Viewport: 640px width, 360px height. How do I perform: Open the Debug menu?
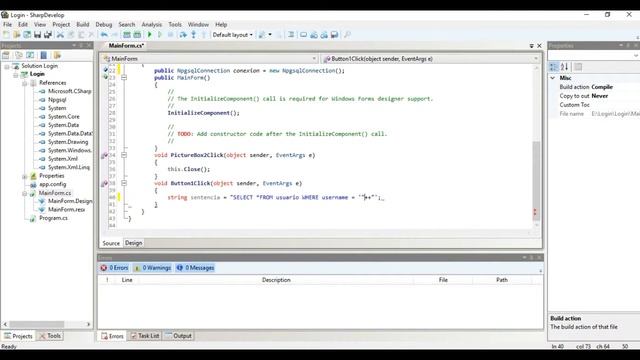(104, 24)
